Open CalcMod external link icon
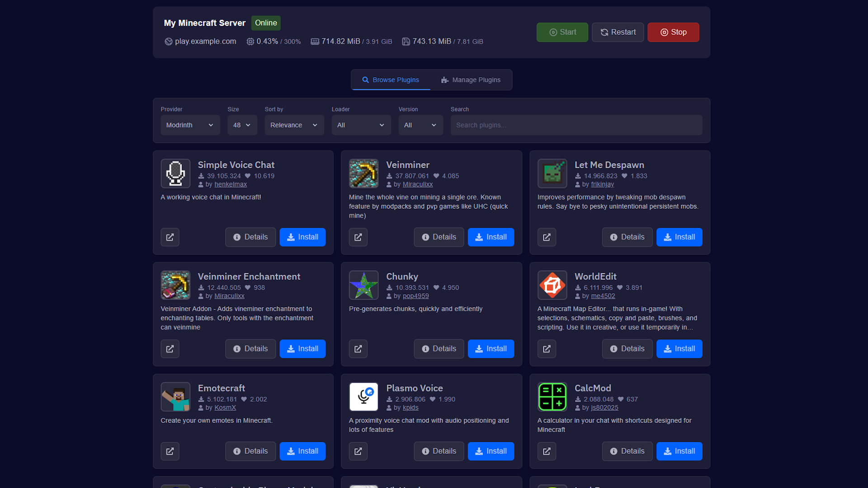This screenshot has height=488, width=868. [547, 451]
